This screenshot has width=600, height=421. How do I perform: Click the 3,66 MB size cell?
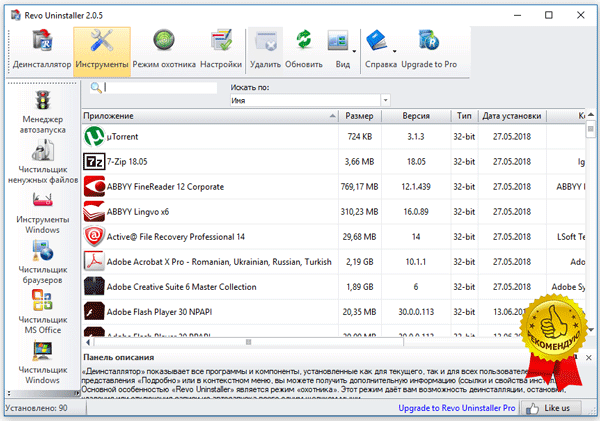[x=360, y=162]
